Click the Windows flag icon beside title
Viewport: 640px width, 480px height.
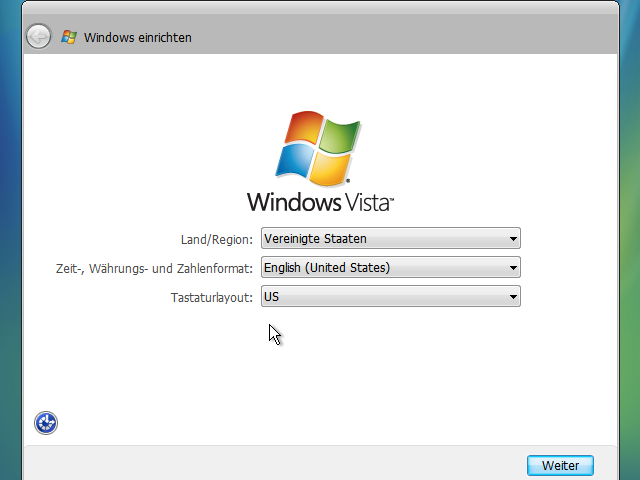coord(69,37)
